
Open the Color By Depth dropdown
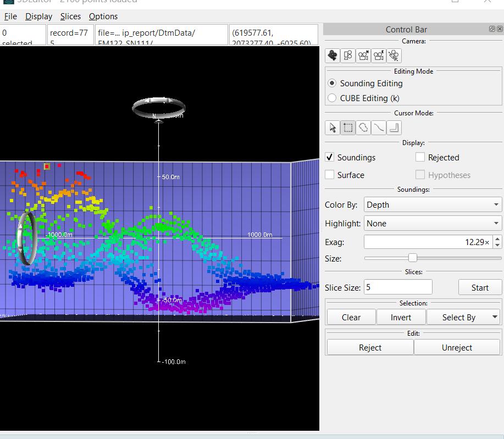coord(433,205)
